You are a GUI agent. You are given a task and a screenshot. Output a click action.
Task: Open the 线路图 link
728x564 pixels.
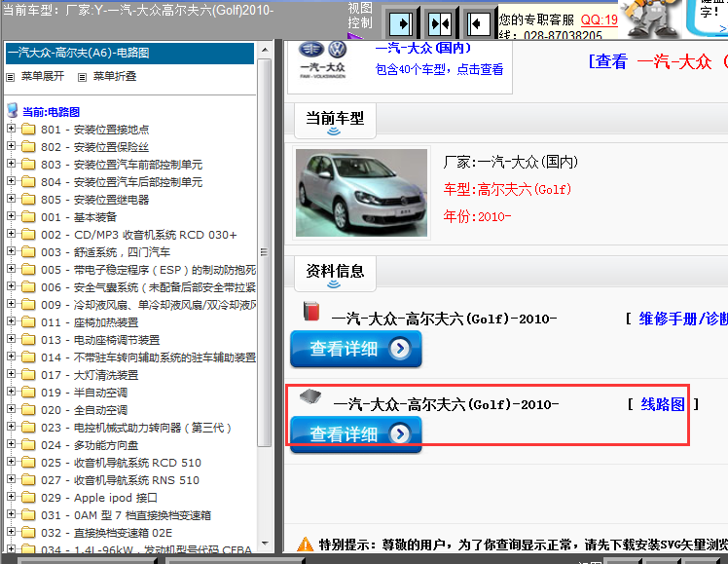click(663, 404)
